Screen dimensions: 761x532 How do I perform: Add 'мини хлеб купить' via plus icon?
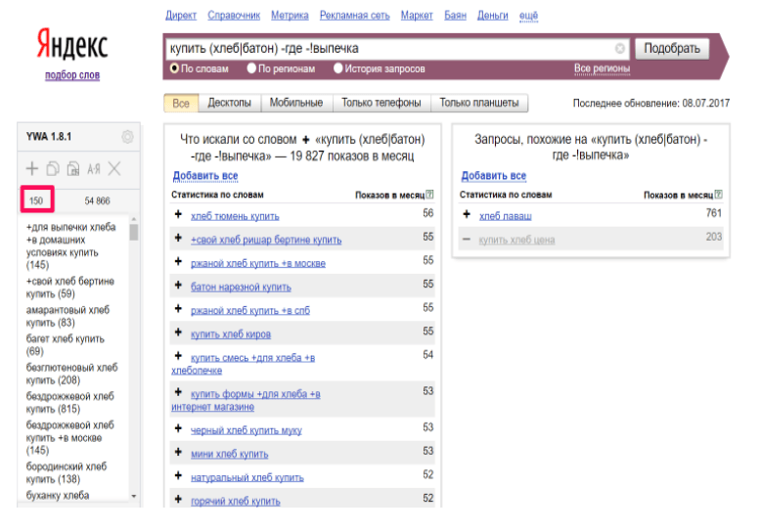coord(178,452)
